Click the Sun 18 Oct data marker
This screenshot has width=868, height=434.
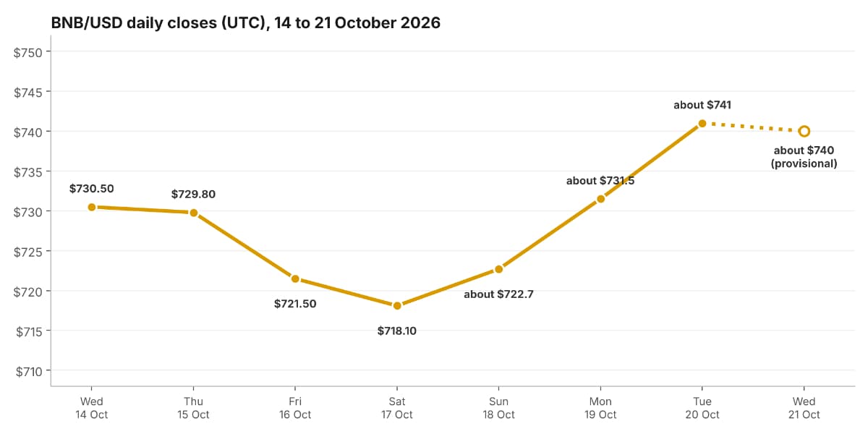coord(498,269)
